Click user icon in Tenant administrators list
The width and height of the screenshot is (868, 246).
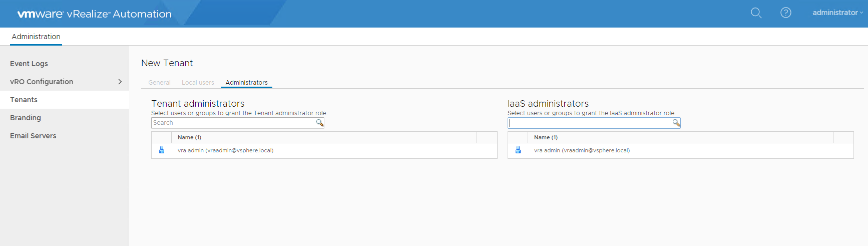click(162, 150)
